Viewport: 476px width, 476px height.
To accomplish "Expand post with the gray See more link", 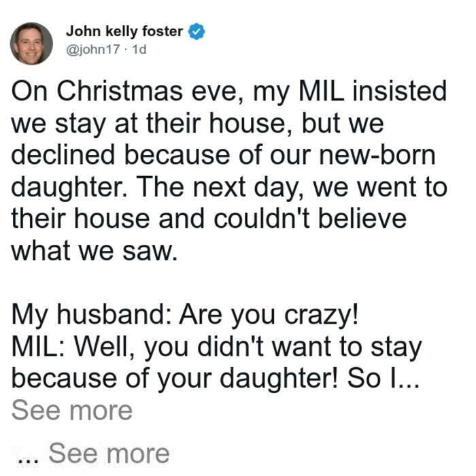I will click(72, 411).
